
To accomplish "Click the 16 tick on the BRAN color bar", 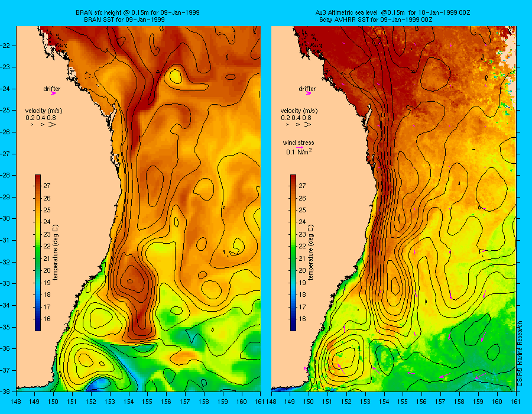I will [x=47, y=319].
